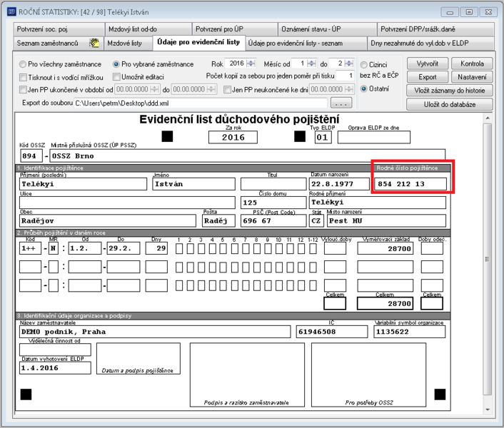This screenshot has width=504, height=428.
Task: Enable Tisknout i s vodící mřížkou checkbox
Action: (x=23, y=77)
